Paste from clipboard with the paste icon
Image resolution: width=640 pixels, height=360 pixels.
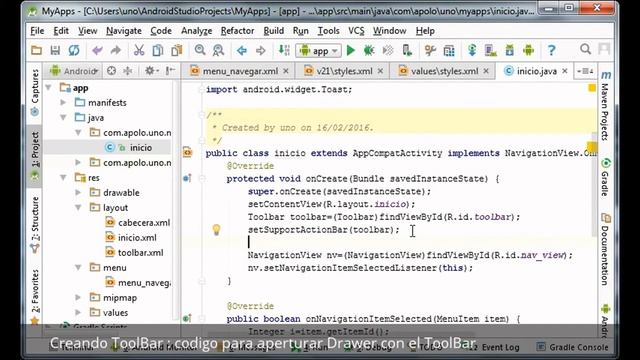click(177, 51)
